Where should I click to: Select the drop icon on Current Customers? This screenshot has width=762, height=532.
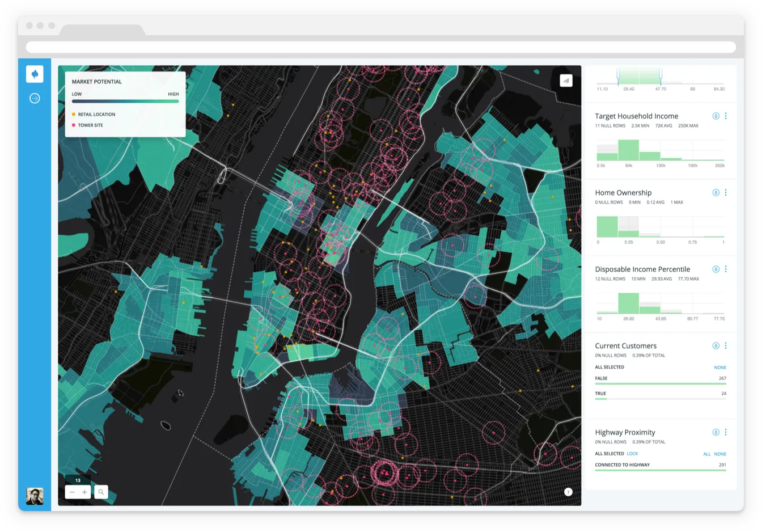(715, 345)
